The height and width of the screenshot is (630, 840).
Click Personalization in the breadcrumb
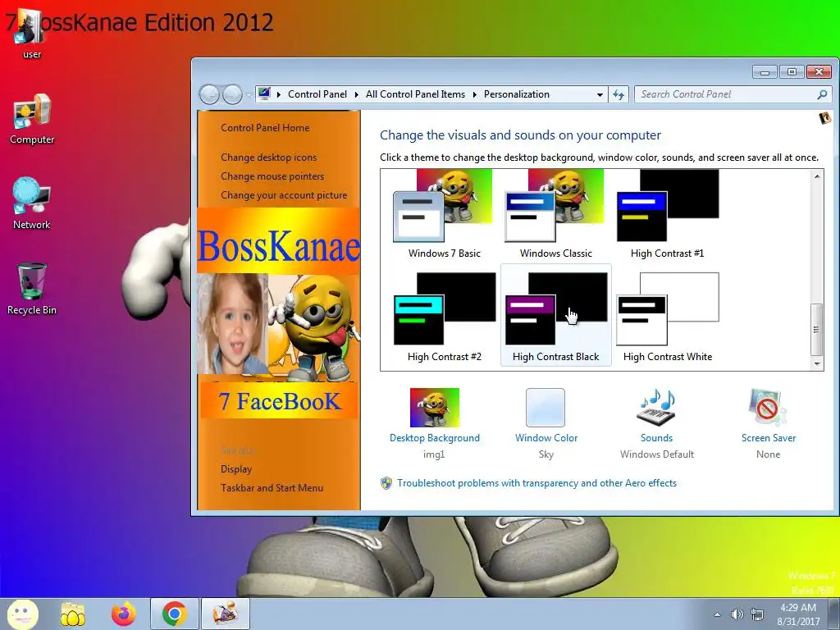pos(517,94)
